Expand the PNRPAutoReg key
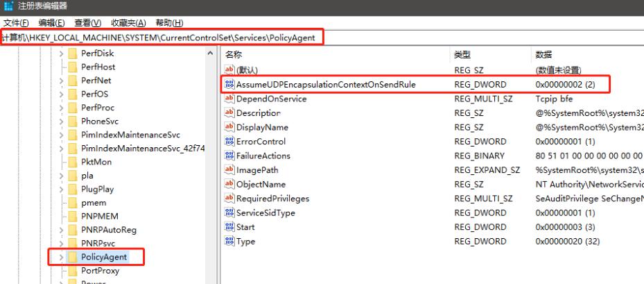This screenshot has width=644, height=284. pos(61,230)
